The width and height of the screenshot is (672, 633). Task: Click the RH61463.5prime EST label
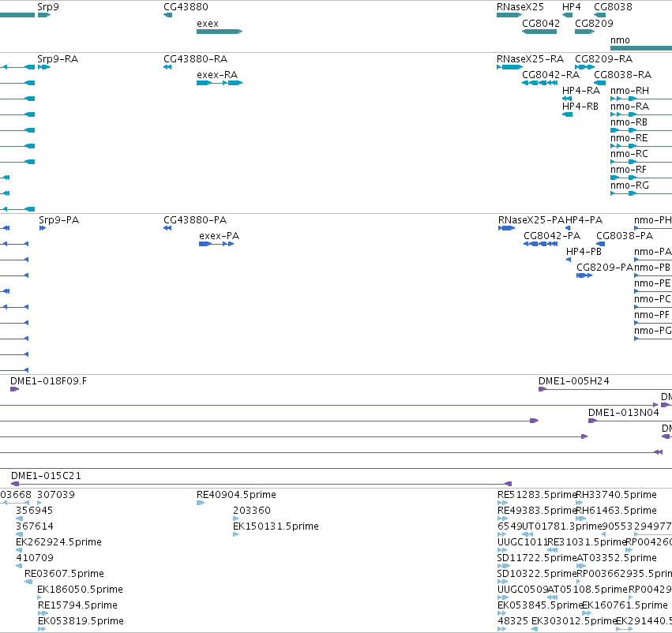click(616, 511)
